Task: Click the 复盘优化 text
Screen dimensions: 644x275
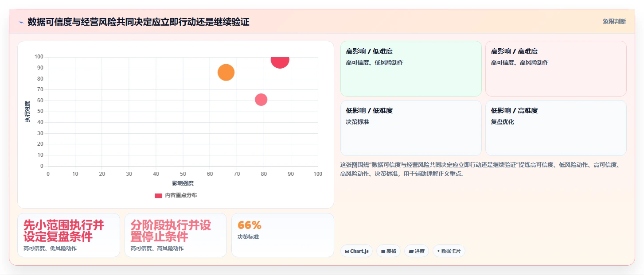Action: tap(503, 122)
